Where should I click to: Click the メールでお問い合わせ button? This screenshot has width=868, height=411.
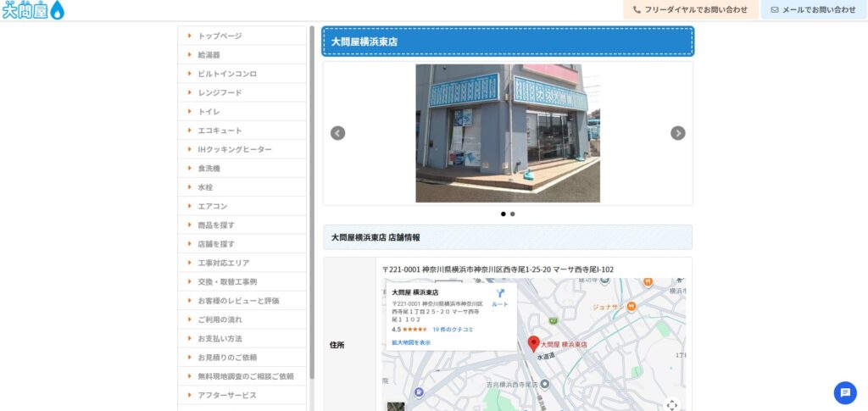click(x=813, y=10)
